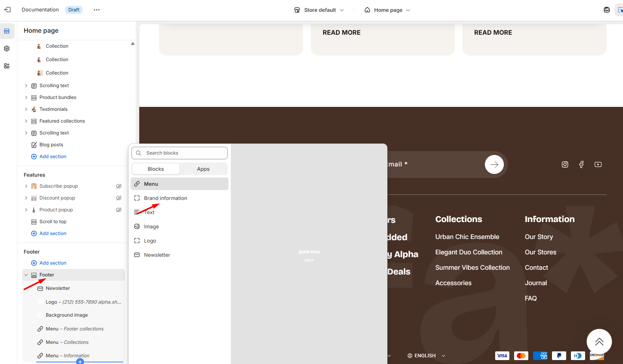This screenshot has width=623, height=364.
Task: Open the YouTube social icon
Action: [x=598, y=164]
